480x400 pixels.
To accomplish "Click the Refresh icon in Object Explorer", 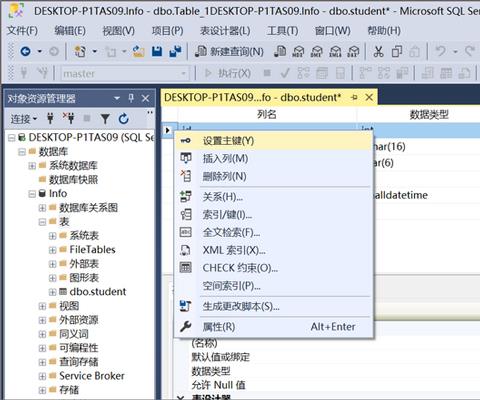I will pos(124,118).
